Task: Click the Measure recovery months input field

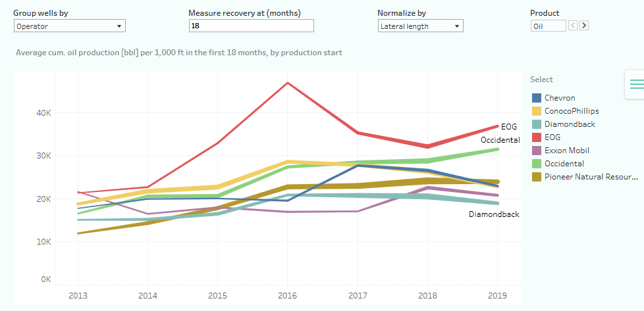Action: pyautogui.click(x=252, y=26)
